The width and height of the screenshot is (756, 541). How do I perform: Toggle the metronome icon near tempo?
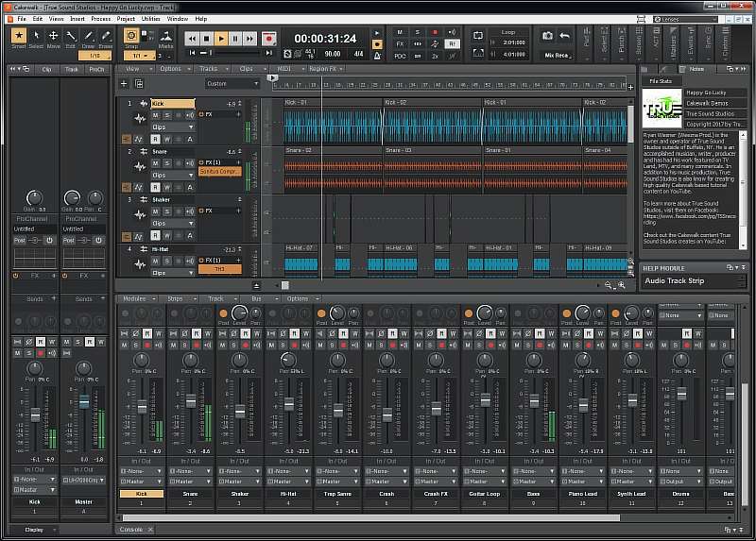[377, 56]
